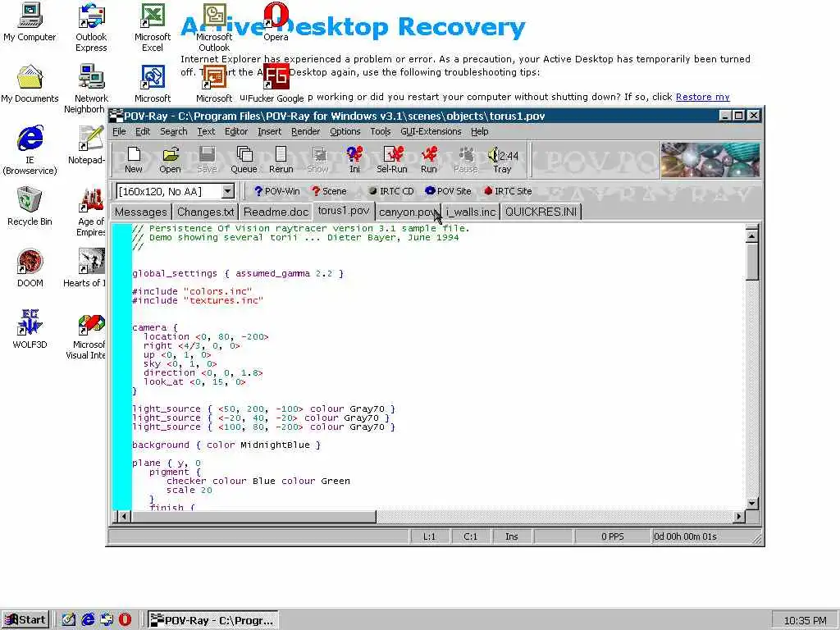Launch Internet Explorer from the quick launch bar
This screenshot has width=840, height=630.
(88, 620)
